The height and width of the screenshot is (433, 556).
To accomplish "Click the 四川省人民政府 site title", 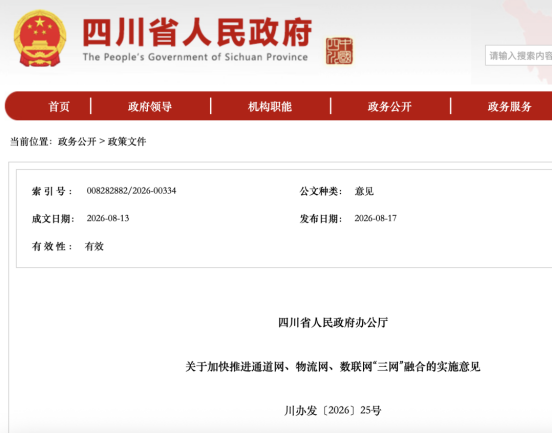I will click(197, 32).
